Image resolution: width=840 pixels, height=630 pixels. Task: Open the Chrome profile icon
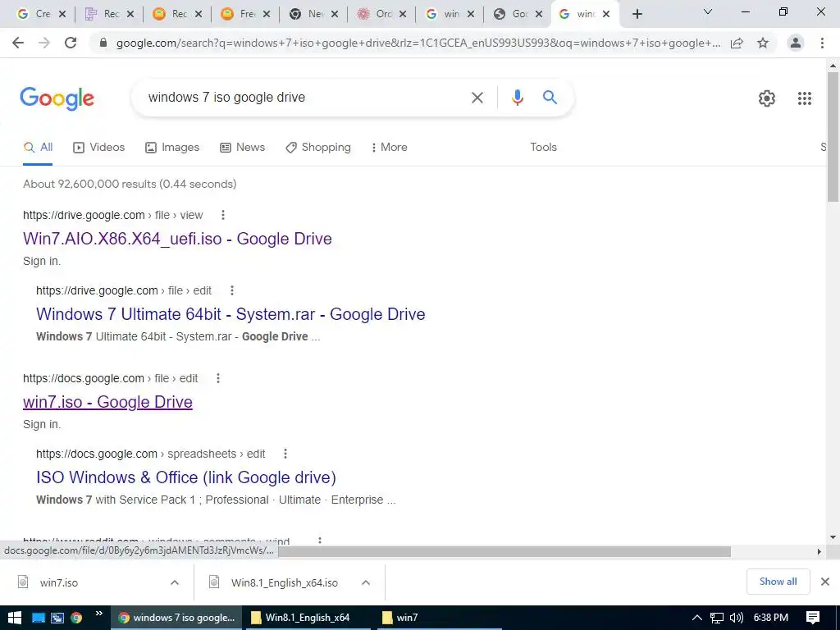(796, 43)
